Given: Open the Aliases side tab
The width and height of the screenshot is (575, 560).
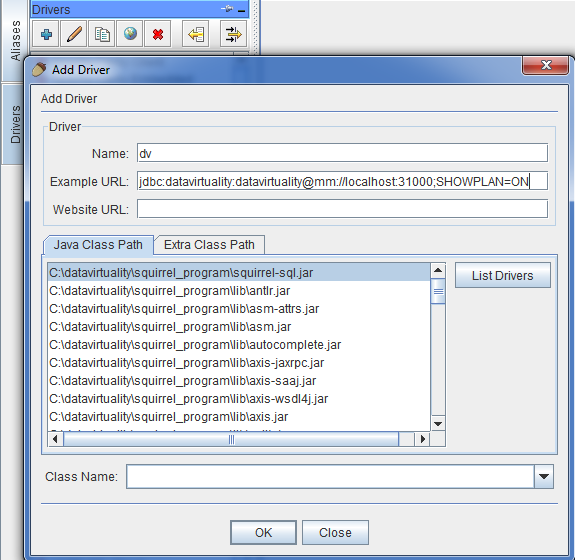Looking at the screenshot, I should [x=15, y=41].
